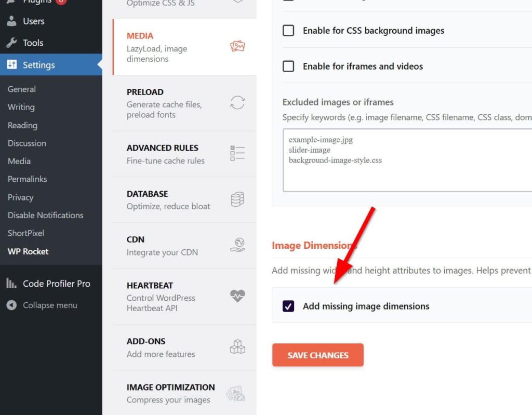
Task: Click the Database stack icon
Action: click(237, 199)
